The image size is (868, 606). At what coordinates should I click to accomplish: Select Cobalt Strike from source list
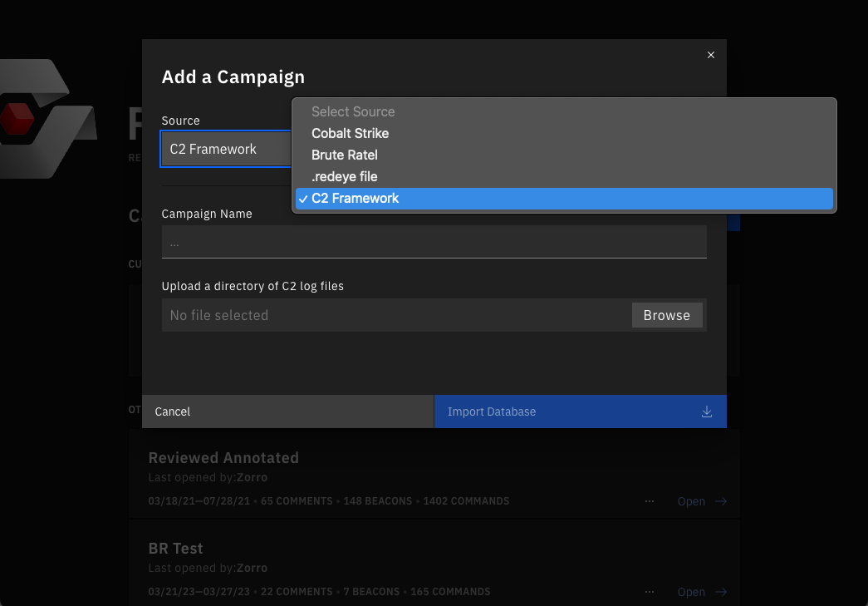[x=564, y=134]
